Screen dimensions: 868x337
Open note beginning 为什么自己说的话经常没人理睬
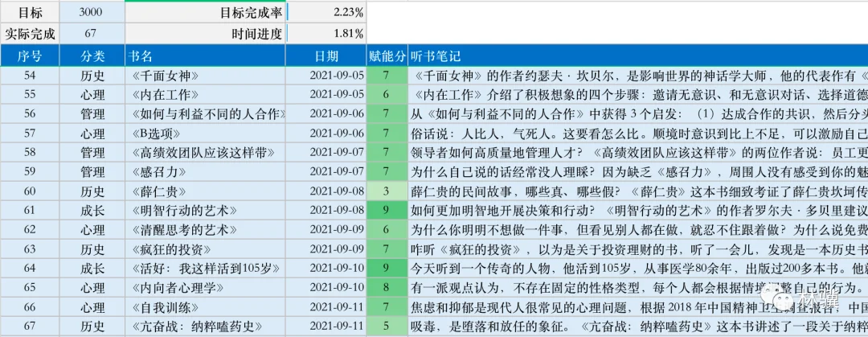637,172
